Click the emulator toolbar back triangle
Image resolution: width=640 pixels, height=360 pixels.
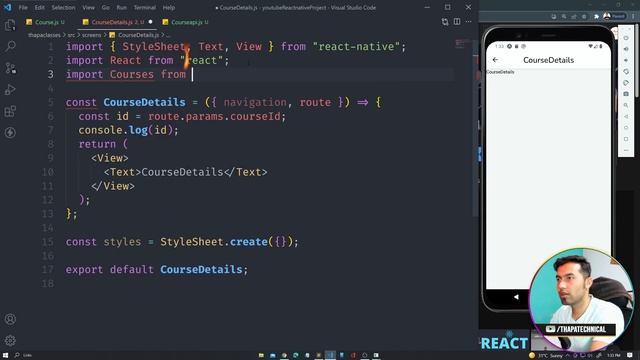pos(626,117)
